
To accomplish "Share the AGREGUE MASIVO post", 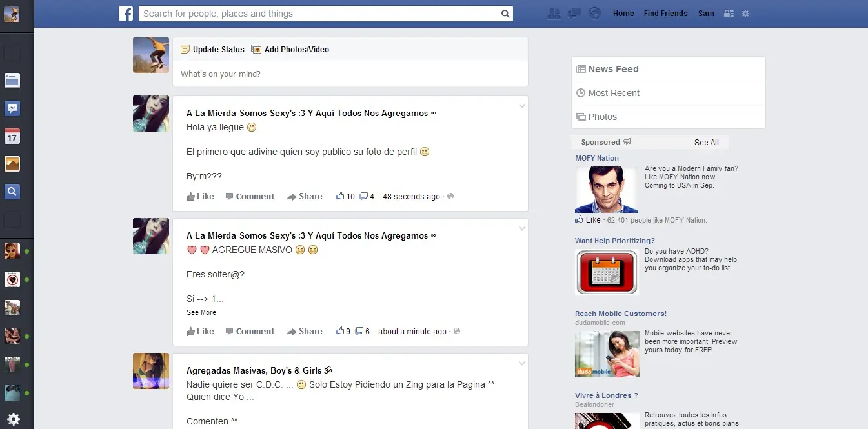I will [x=305, y=332].
